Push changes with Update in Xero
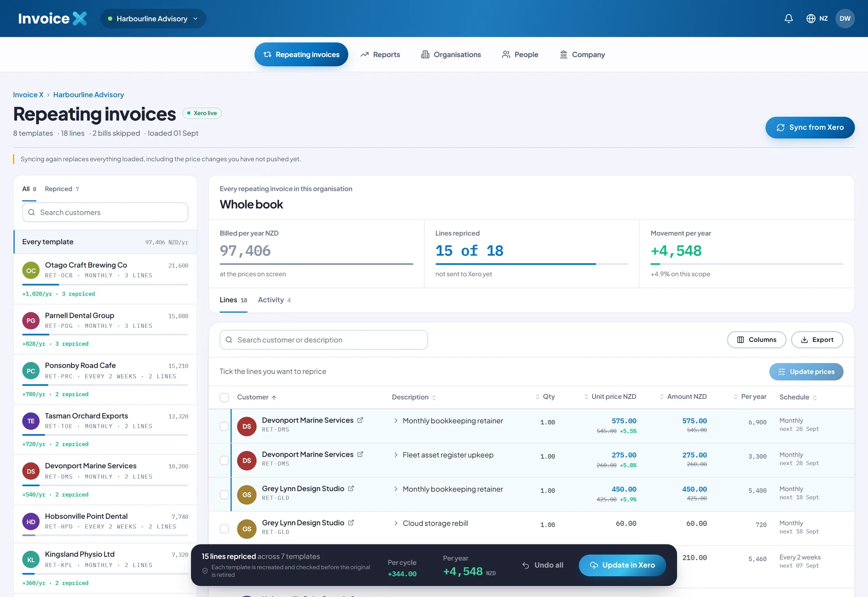 [x=622, y=565]
